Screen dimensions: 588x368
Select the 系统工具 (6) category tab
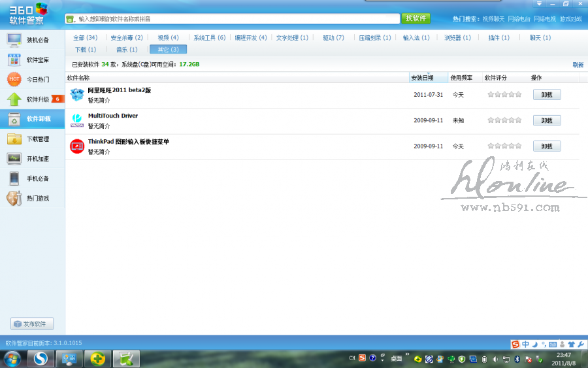tap(209, 38)
